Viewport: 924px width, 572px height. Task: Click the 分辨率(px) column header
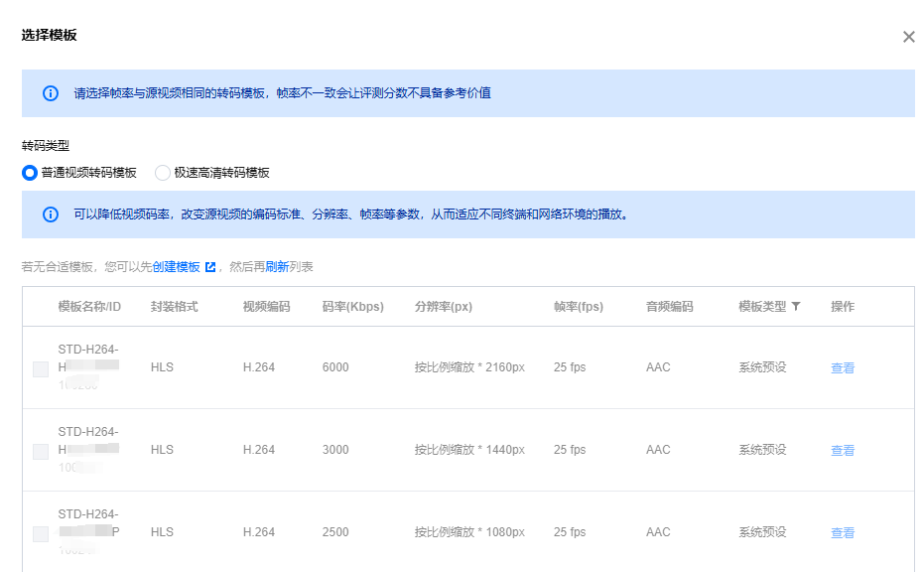click(443, 307)
